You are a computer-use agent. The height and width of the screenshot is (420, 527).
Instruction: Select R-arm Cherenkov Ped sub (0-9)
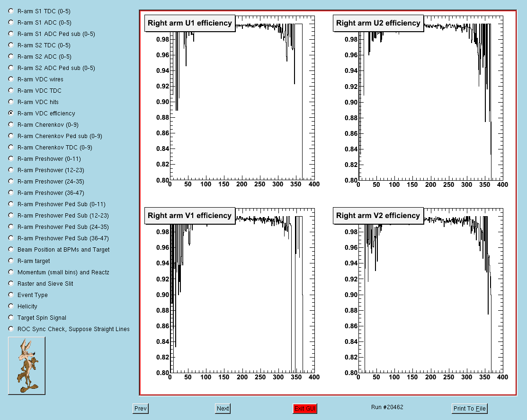[x=11, y=136]
